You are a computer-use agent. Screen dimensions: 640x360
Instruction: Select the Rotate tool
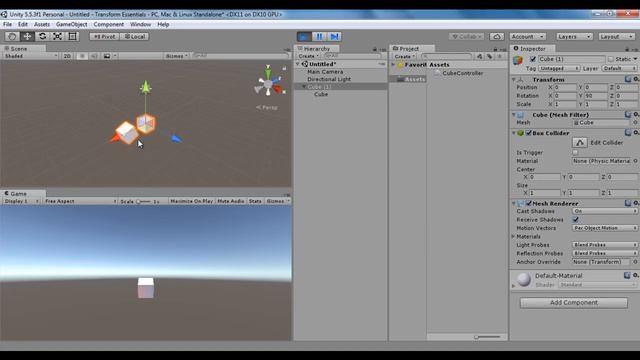pyautogui.click(x=42, y=36)
